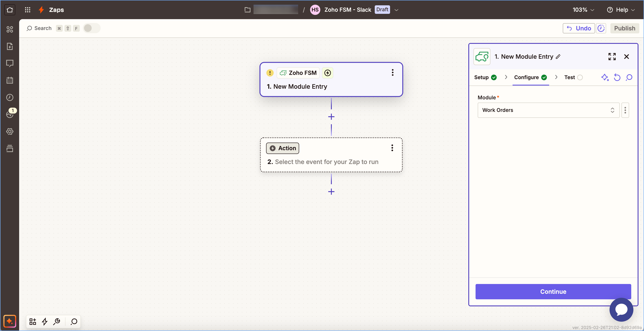Open the Module dropdown showing Work Orders
Viewport: 644px width, 331px height.
tap(548, 110)
